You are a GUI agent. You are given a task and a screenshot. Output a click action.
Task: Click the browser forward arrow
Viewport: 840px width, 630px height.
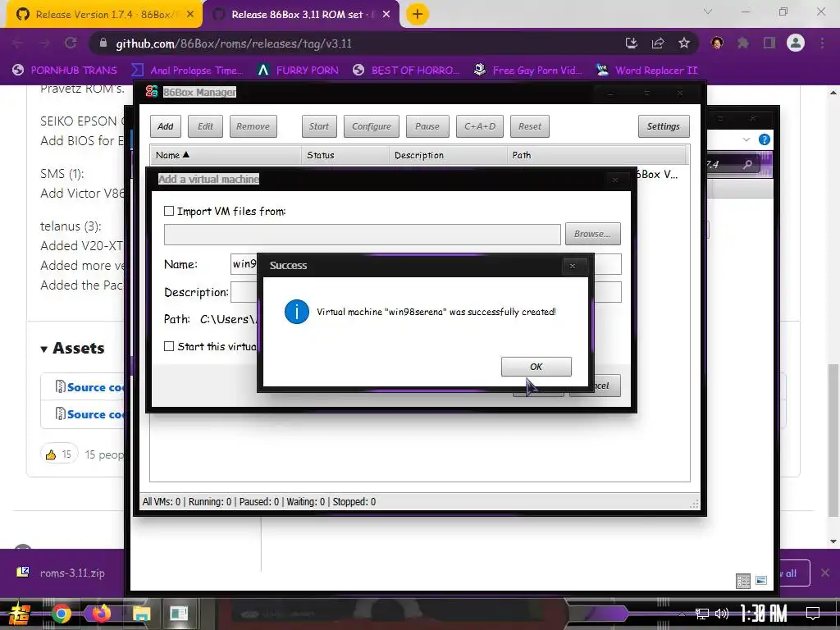click(x=44, y=43)
